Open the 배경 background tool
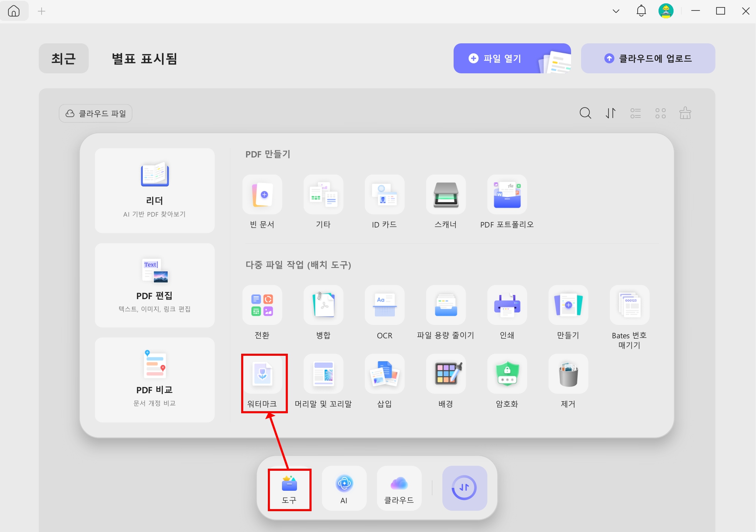This screenshot has height=532, width=756. tap(446, 374)
